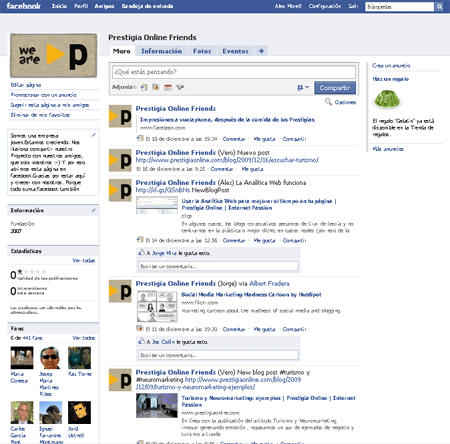Open the Muro tab
This screenshot has height=444, width=450.
pyautogui.click(x=122, y=51)
